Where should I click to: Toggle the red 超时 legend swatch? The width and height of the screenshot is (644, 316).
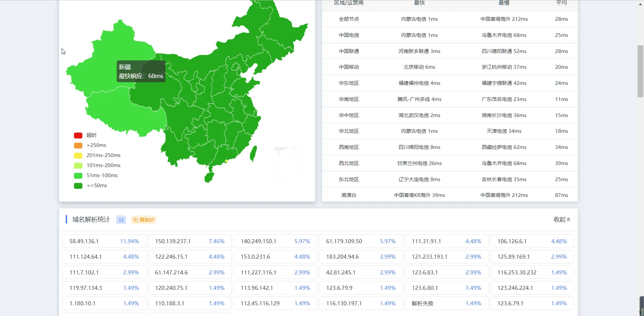[x=78, y=135]
